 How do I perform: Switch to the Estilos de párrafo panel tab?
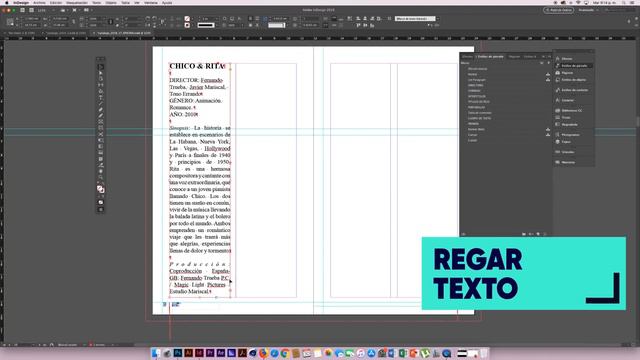pos(490,57)
